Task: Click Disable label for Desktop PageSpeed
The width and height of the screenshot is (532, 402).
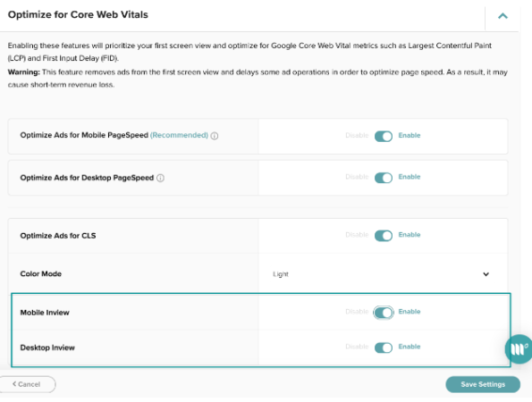Action: [x=357, y=177]
